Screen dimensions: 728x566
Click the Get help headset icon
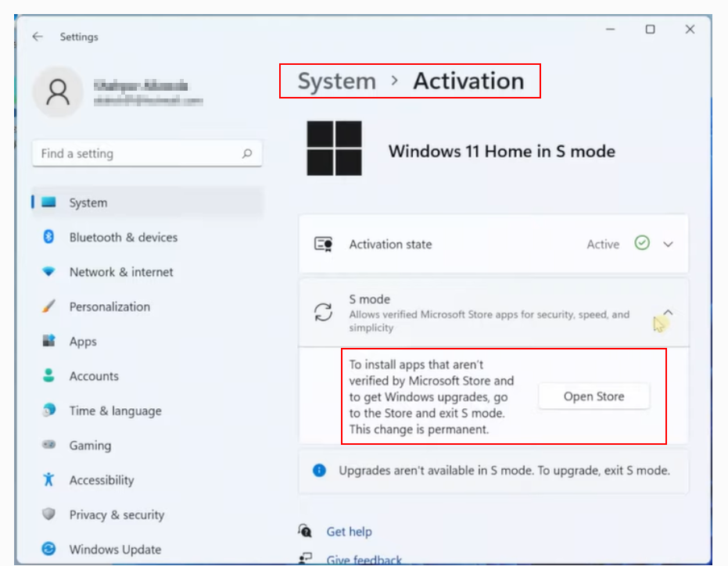(x=305, y=531)
